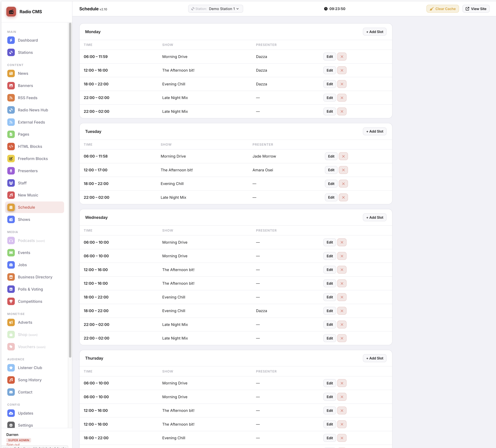Viewport: 496px width, 448px height.
Task: Open View Site in a new tab
Action: 476,9
